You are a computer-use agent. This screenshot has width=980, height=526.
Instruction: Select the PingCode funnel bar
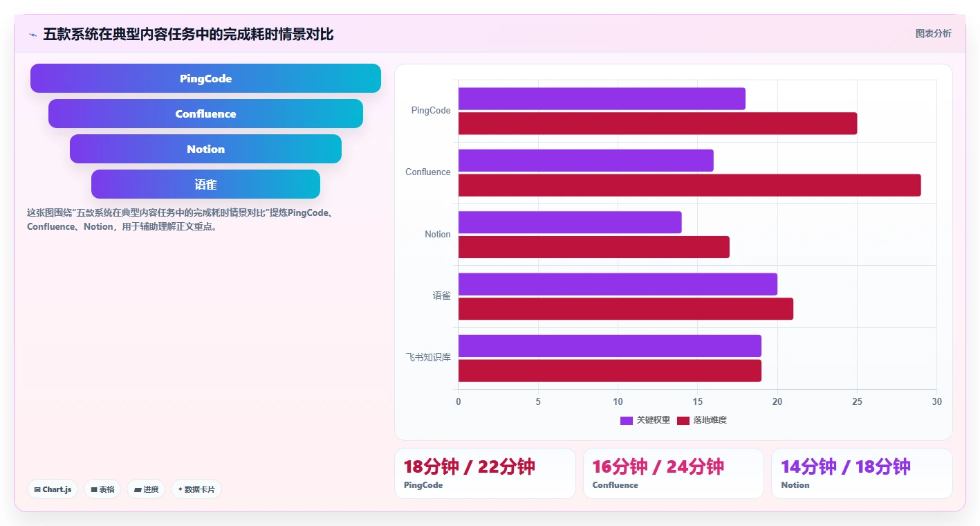tap(205, 78)
